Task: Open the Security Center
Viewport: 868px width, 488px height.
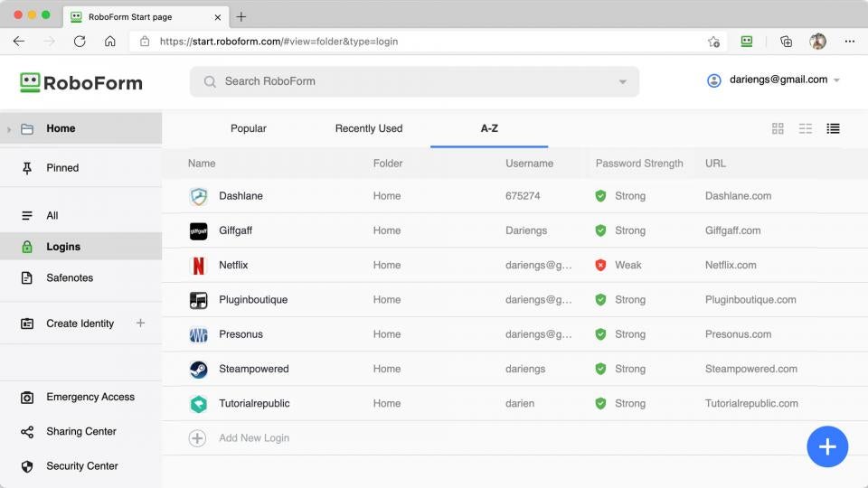Action: coord(80,466)
